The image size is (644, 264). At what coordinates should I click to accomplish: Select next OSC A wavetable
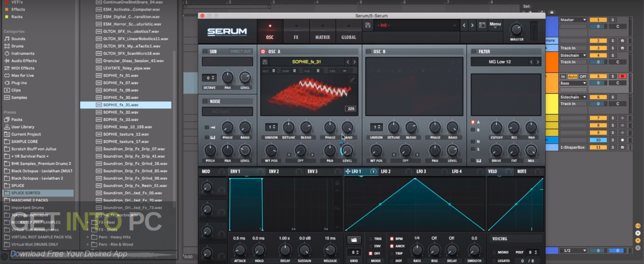[354, 62]
